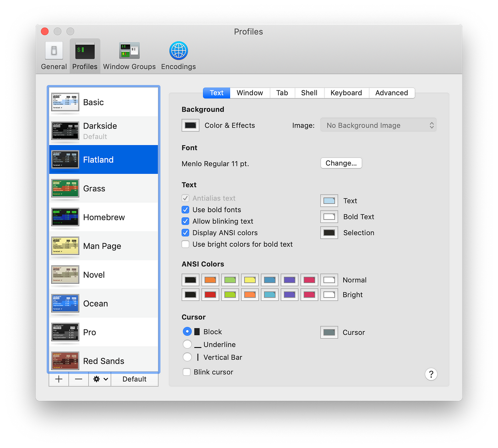Open the gear actions menu
Viewport: 498px width, 448px height.
pyautogui.click(x=100, y=379)
